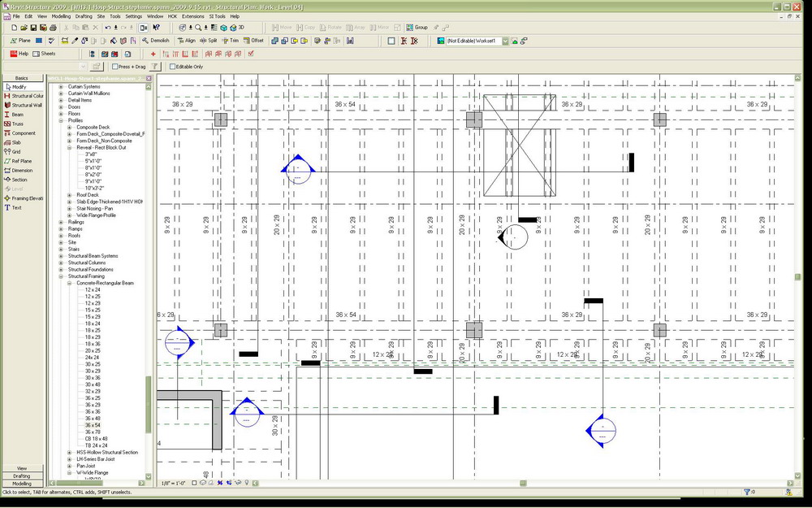Select the Dimension tool
812x508 pixels.
click(21, 171)
